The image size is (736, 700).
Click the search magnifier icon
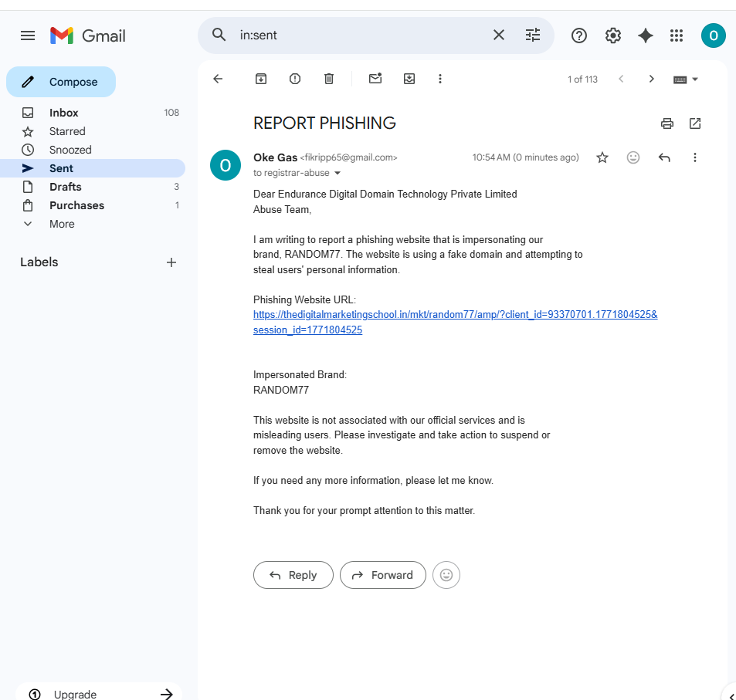(219, 35)
